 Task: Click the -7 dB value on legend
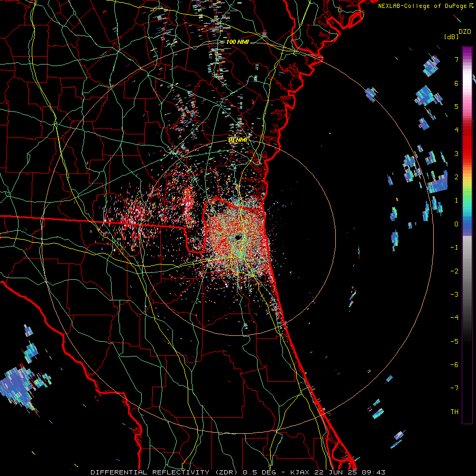tap(454, 388)
